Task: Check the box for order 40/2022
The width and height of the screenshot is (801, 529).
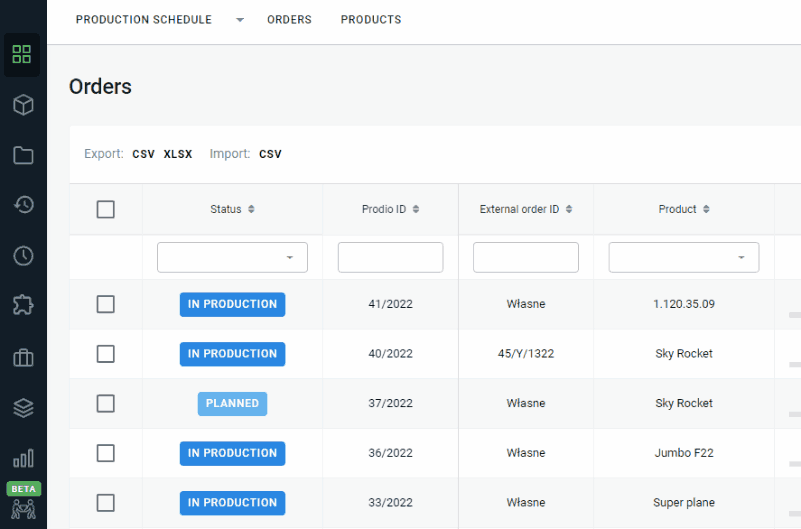Action: (106, 354)
